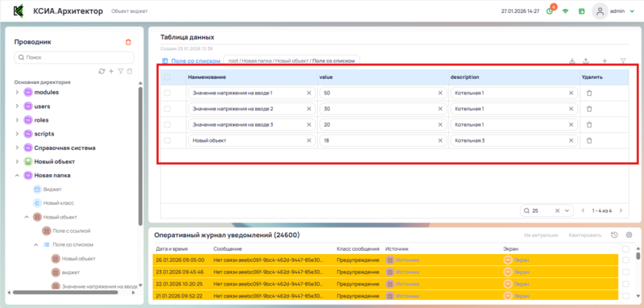
Task: Check notification dated 26.01.2026 09:05:00
Action: [625, 260]
